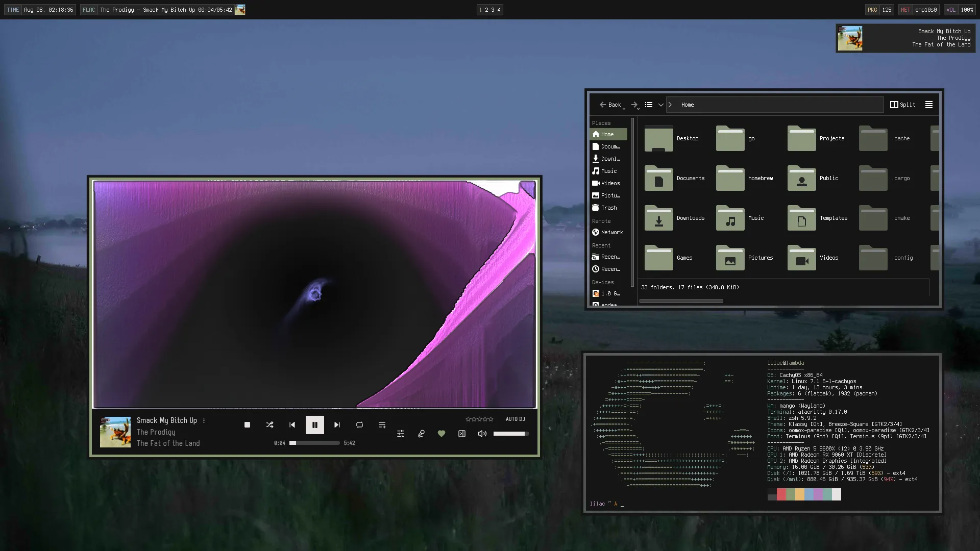Toggle repeat mode in the player
The width and height of the screenshot is (980, 551).
[x=359, y=425]
